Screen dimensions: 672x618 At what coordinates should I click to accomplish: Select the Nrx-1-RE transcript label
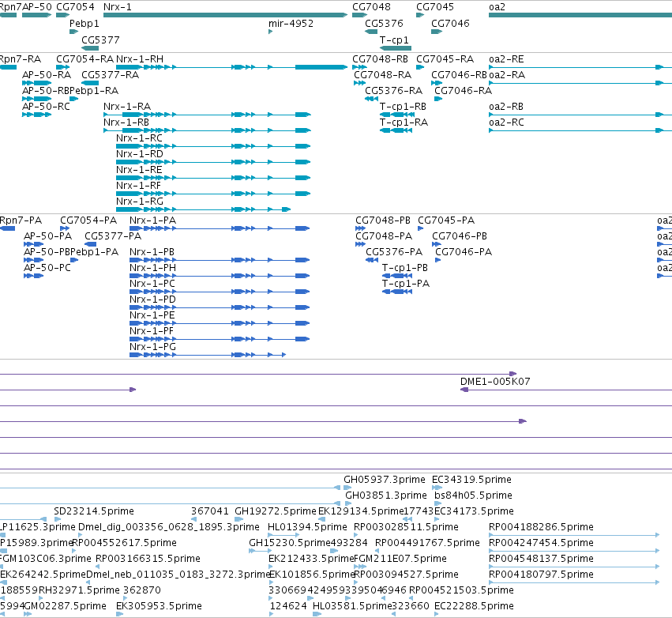coord(139,169)
